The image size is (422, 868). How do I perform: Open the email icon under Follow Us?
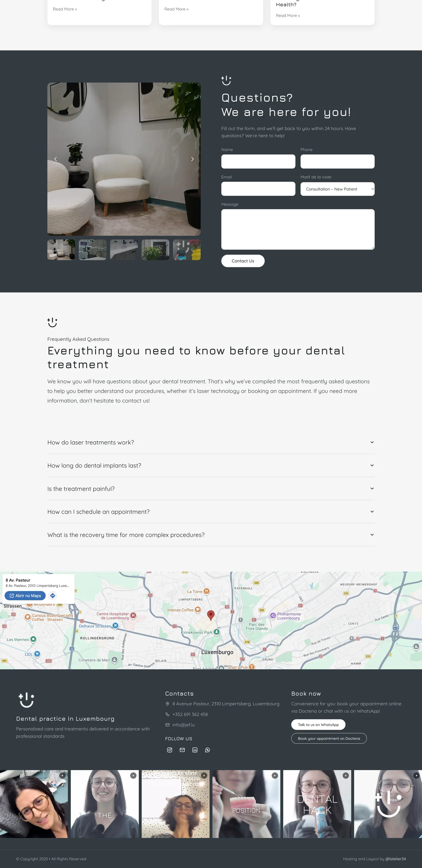click(x=182, y=750)
